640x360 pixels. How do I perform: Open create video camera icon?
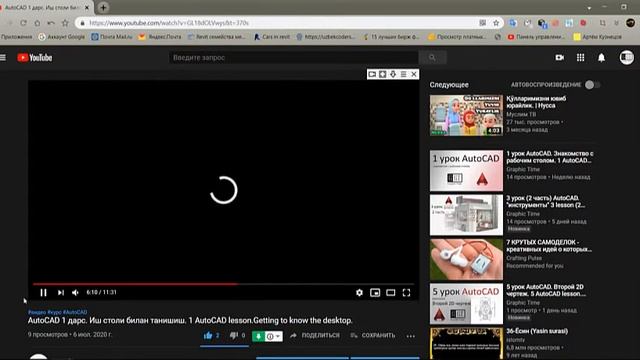point(560,58)
